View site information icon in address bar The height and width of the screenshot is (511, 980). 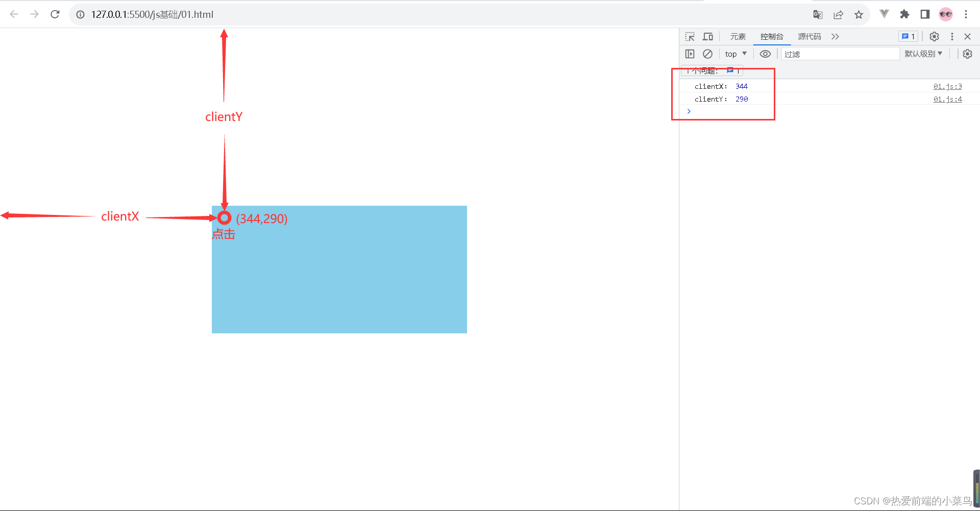80,15
